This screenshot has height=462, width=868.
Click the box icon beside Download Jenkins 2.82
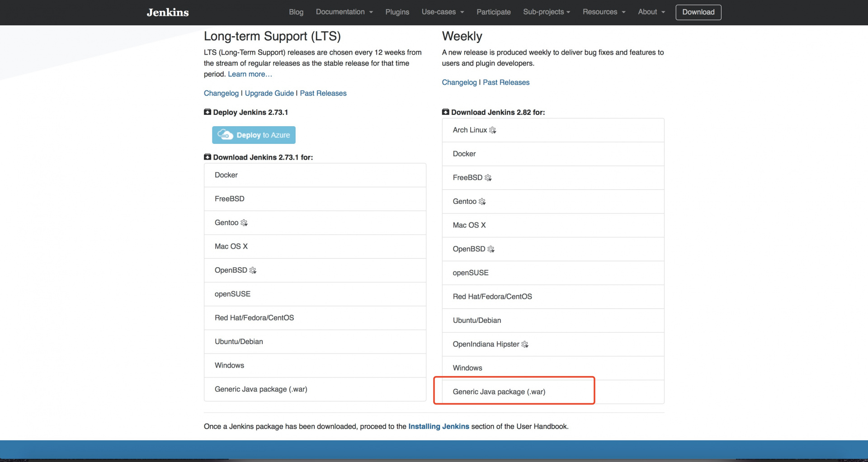446,112
